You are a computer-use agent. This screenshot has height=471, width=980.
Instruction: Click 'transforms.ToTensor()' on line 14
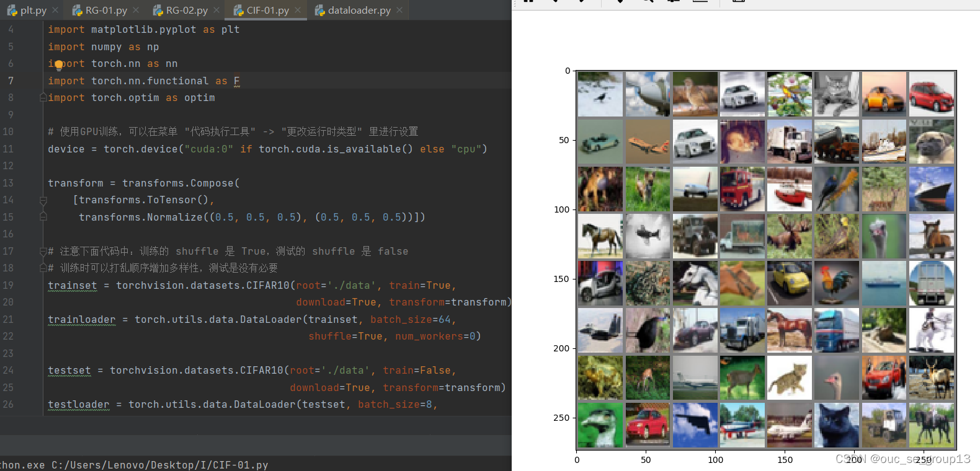[143, 200]
